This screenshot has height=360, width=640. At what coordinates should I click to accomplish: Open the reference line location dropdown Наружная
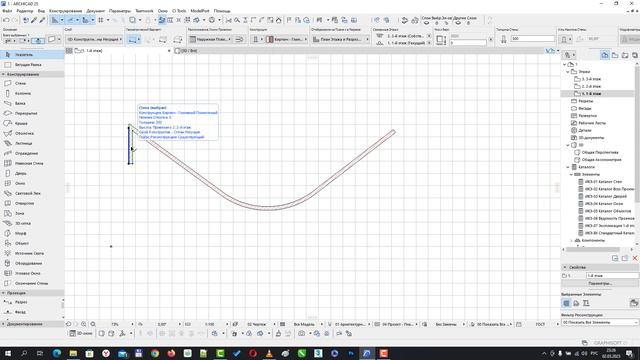click(x=210, y=40)
